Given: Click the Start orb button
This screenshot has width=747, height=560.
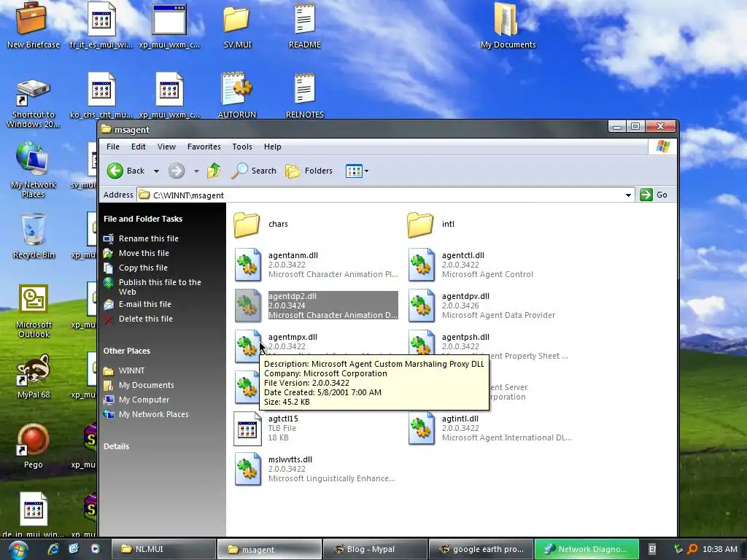Looking at the screenshot, I should (x=18, y=550).
